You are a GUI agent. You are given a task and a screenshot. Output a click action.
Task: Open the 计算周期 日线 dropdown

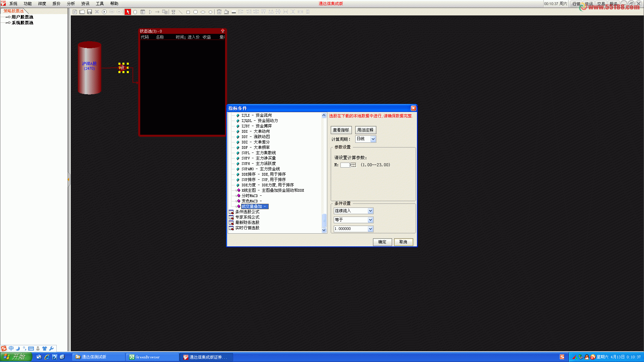(373, 139)
